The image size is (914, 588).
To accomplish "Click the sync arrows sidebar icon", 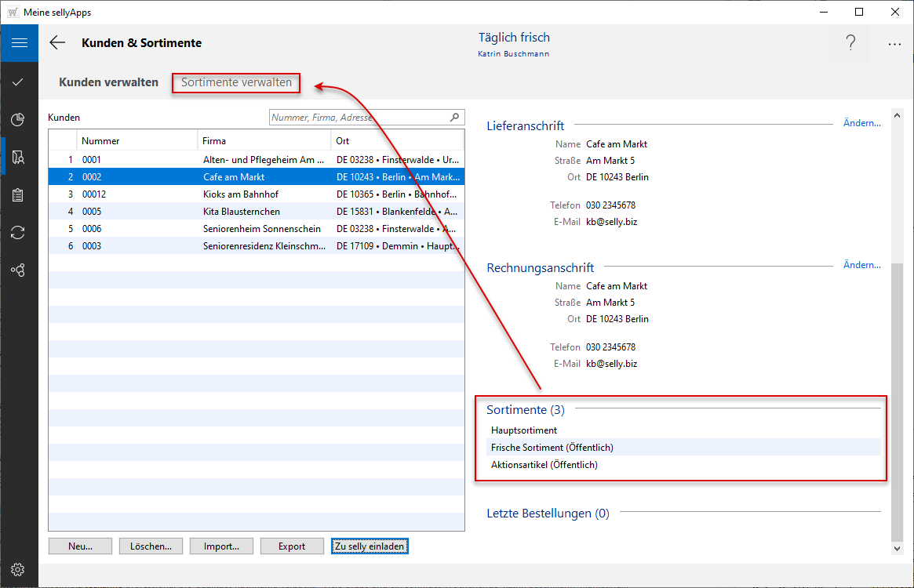I will pyautogui.click(x=19, y=232).
